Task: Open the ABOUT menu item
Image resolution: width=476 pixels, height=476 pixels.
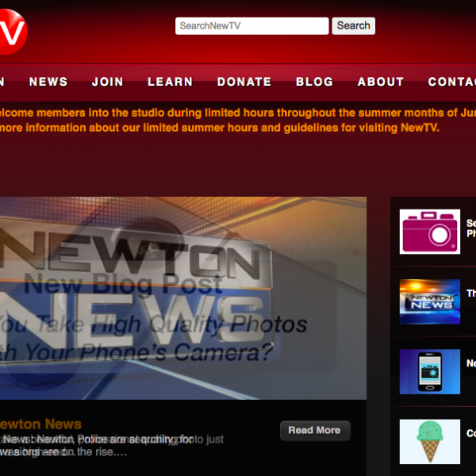Action: tap(380, 82)
